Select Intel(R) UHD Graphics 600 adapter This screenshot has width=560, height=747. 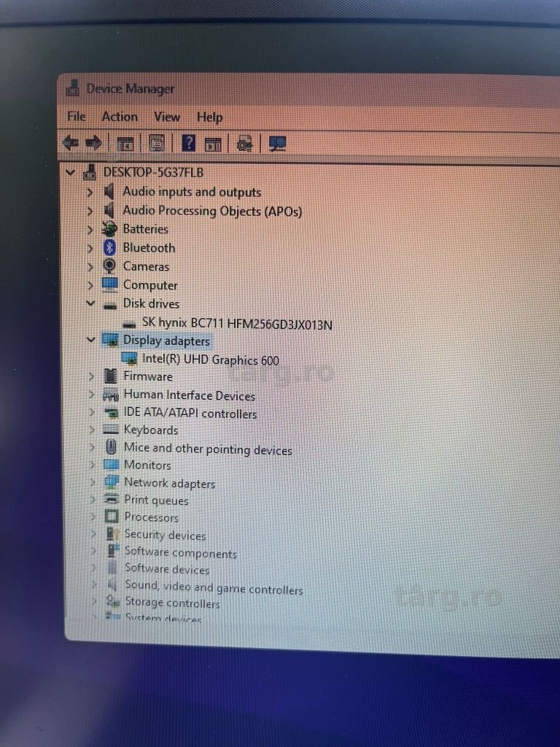click(x=211, y=359)
